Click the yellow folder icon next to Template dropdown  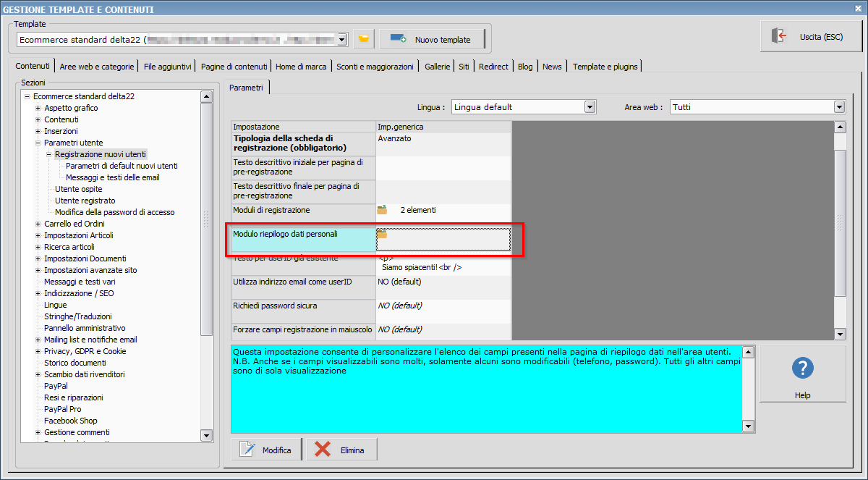[364, 39]
